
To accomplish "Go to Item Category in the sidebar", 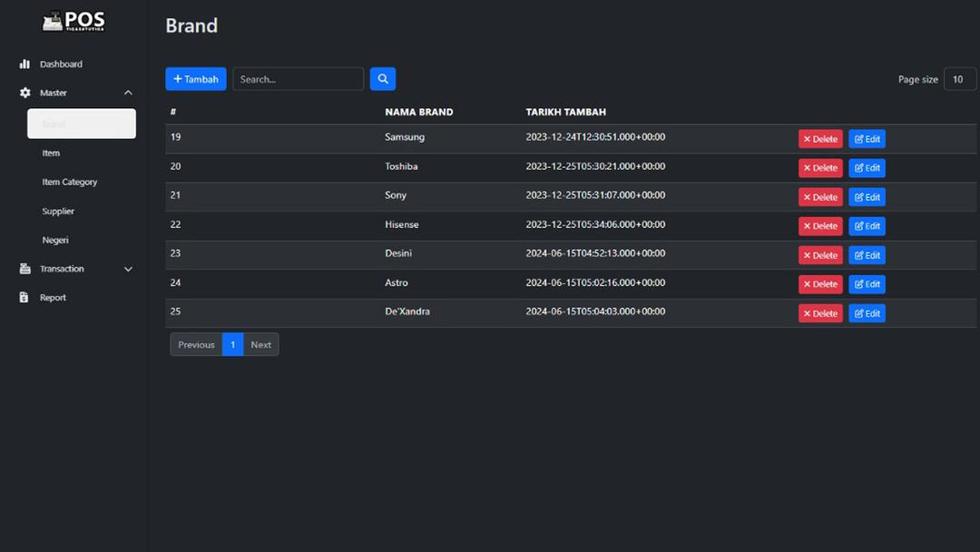I will pos(69,182).
